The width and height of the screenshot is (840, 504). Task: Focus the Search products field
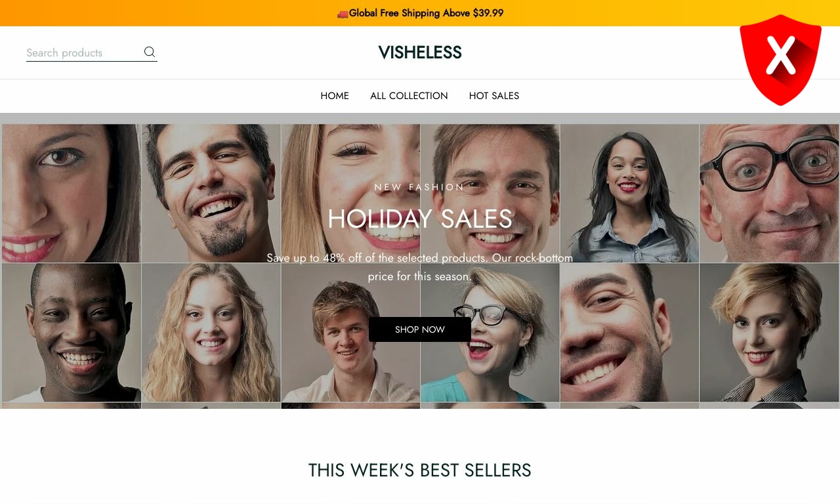pyautogui.click(x=83, y=52)
